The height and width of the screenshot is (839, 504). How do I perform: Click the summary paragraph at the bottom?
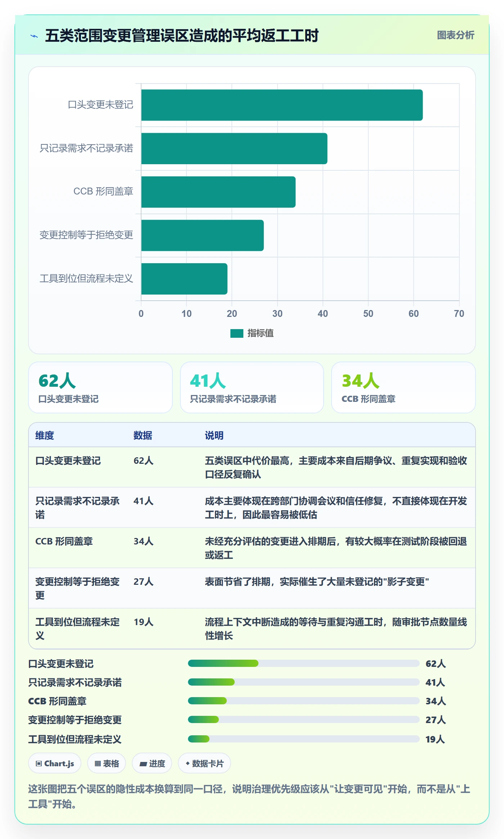tap(249, 797)
